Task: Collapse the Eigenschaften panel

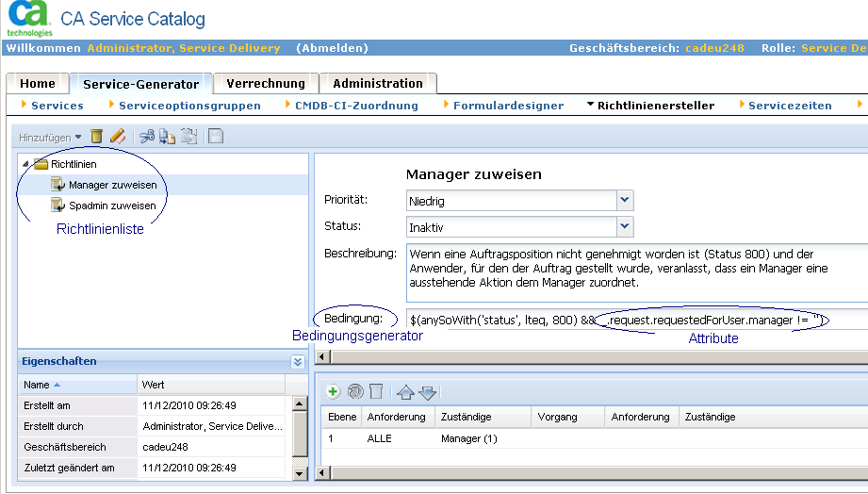Action: (x=298, y=361)
